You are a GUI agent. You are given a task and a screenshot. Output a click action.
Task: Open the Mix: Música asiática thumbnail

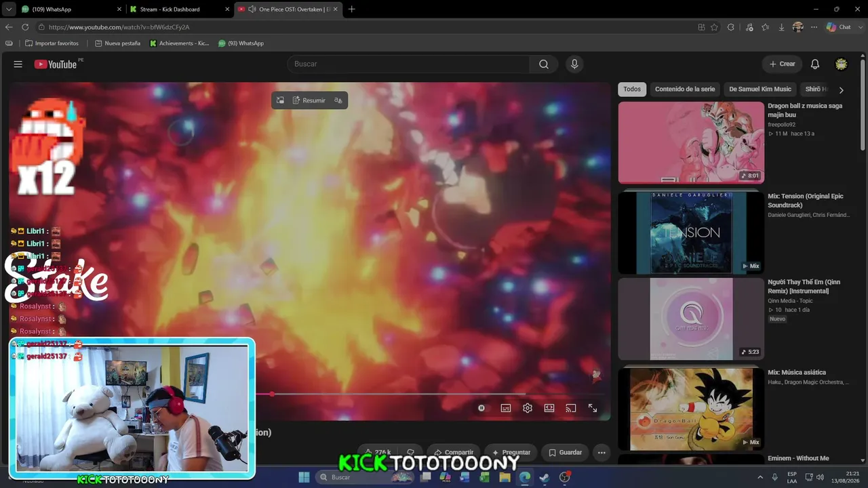tap(691, 408)
